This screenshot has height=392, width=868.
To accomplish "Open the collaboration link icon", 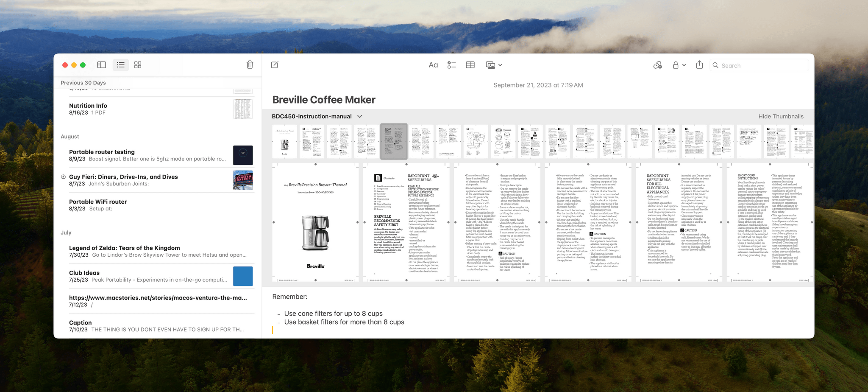I will [658, 65].
